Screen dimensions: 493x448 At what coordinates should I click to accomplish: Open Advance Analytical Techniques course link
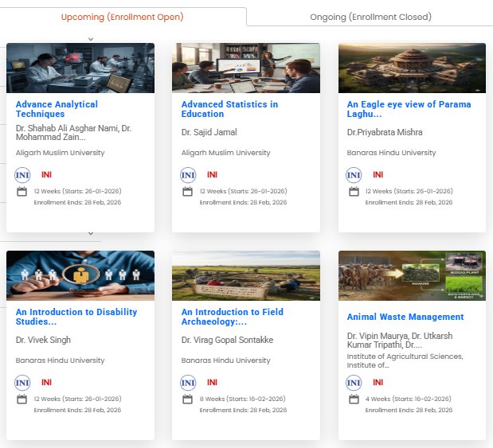(57, 109)
